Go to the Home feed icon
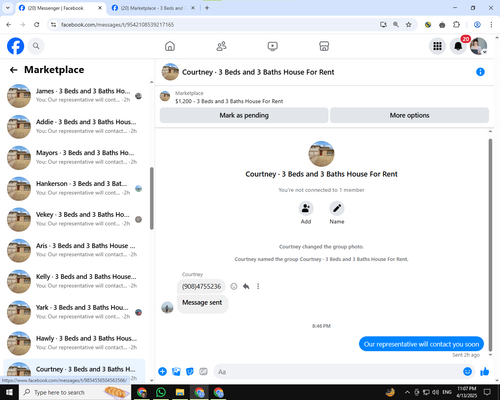 pos(170,46)
